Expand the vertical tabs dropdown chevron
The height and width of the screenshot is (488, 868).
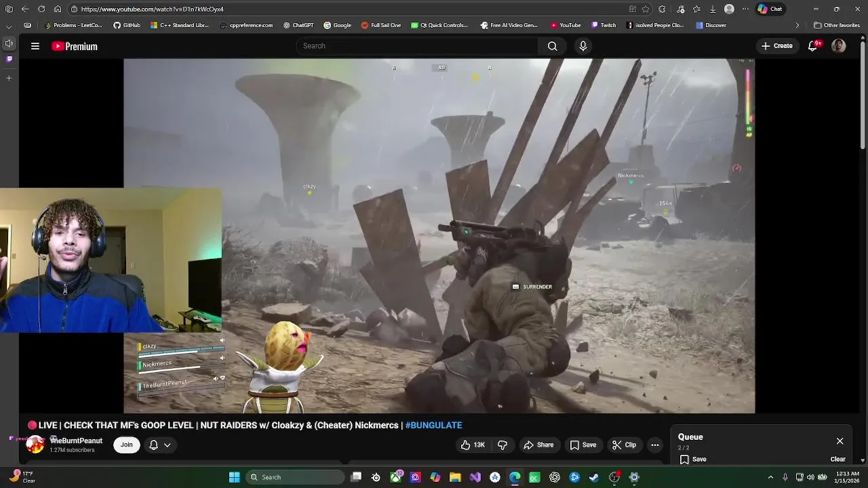click(9, 26)
